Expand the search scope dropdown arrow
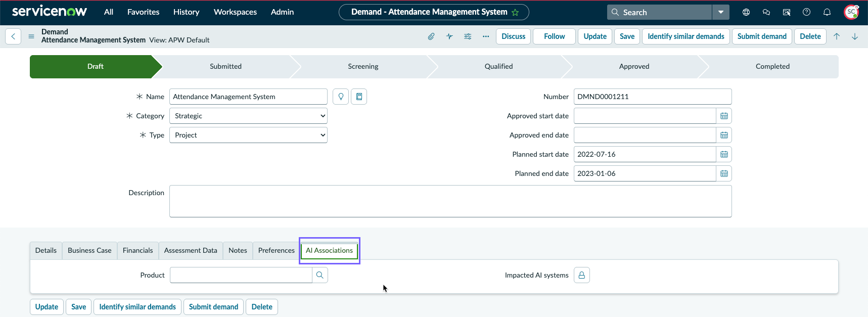 pyautogui.click(x=721, y=12)
